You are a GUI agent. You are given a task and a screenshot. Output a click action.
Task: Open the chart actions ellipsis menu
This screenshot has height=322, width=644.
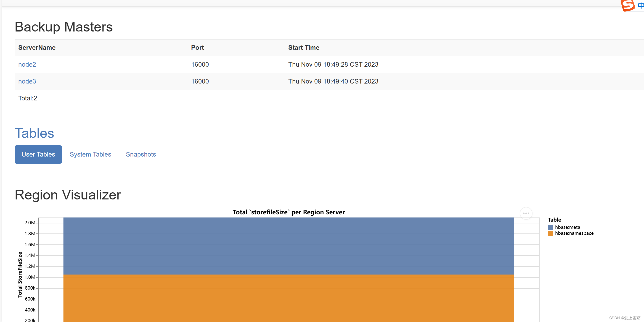coord(526,213)
